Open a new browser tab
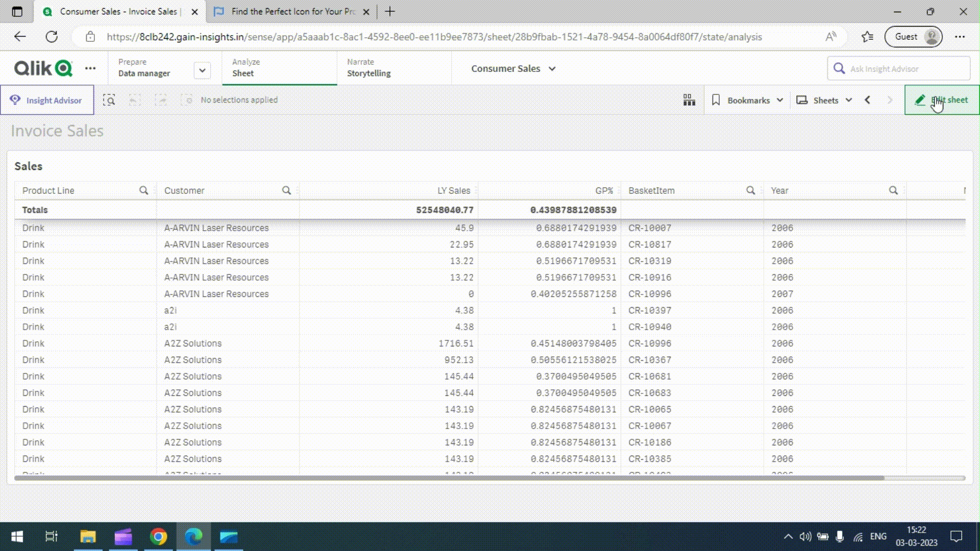Image resolution: width=980 pixels, height=551 pixels. 390,11
